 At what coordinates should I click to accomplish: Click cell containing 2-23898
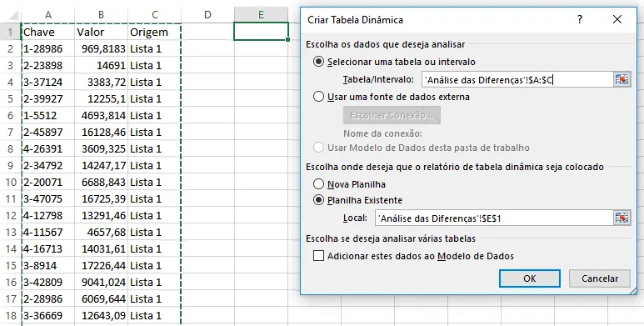pos(48,65)
